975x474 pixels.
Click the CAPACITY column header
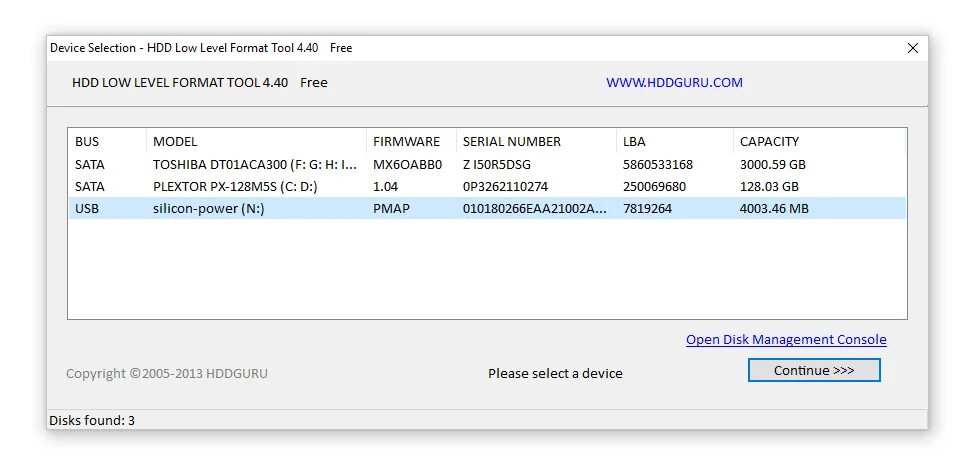[819, 142]
